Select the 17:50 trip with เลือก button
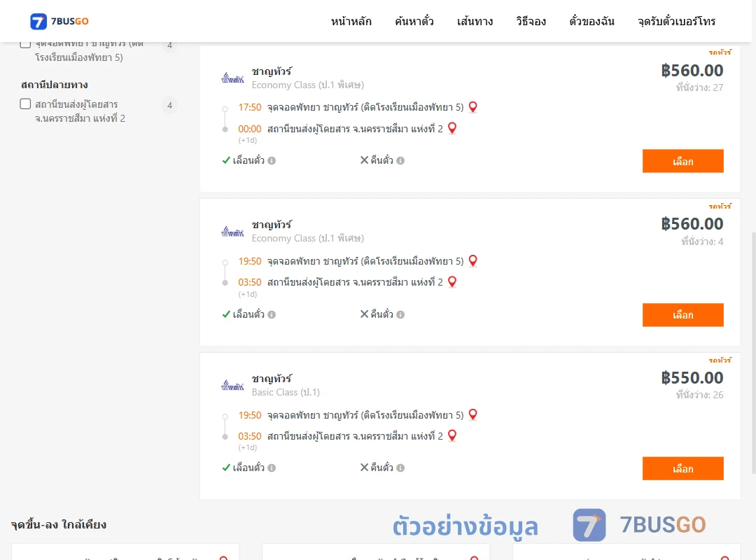756x560 pixels. (682, 161)
